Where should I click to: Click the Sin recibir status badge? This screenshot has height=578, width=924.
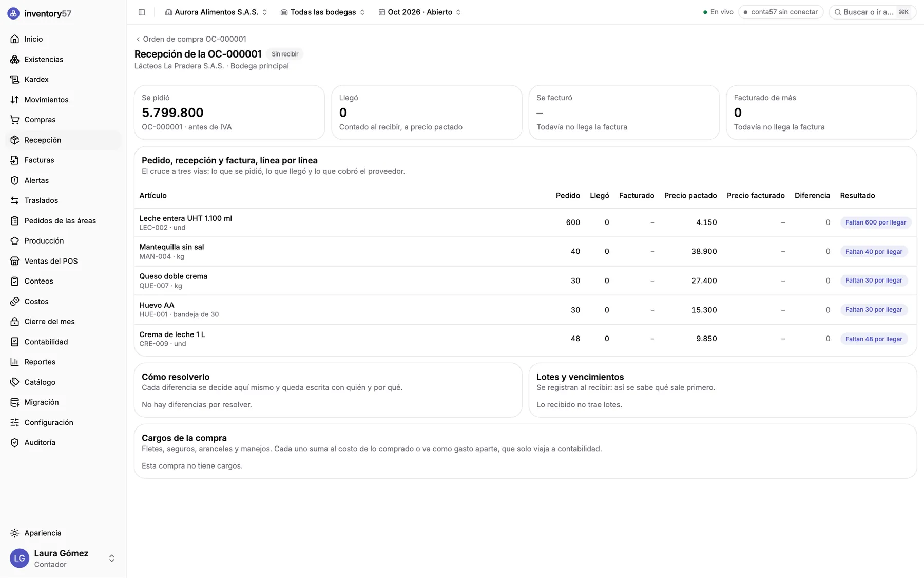coord(285,54)
